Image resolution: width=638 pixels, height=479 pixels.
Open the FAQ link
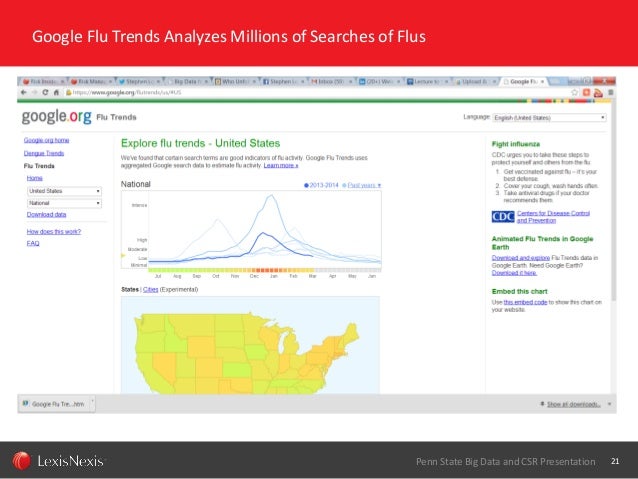tap(33, 243)
